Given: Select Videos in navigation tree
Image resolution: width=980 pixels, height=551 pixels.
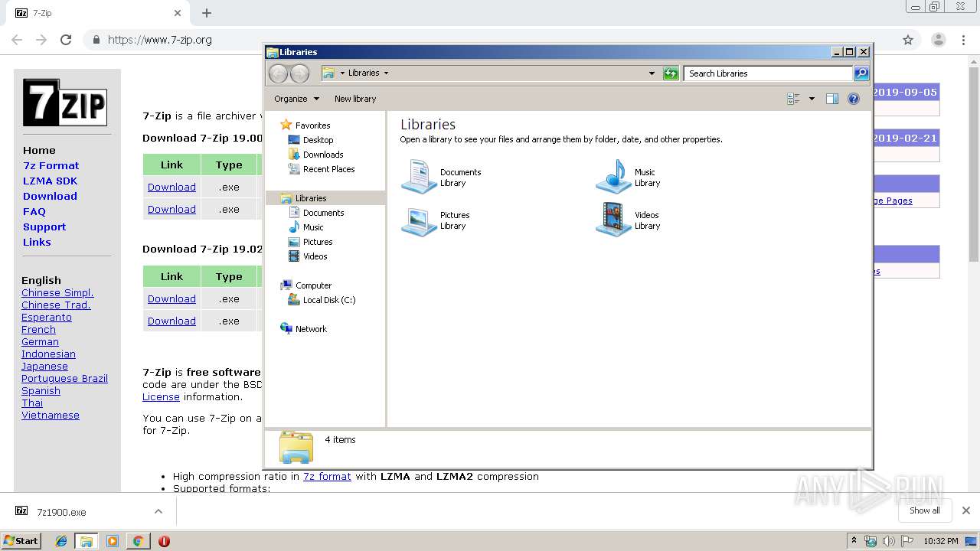Looking at the screenshot, I should tap(315, 256).
